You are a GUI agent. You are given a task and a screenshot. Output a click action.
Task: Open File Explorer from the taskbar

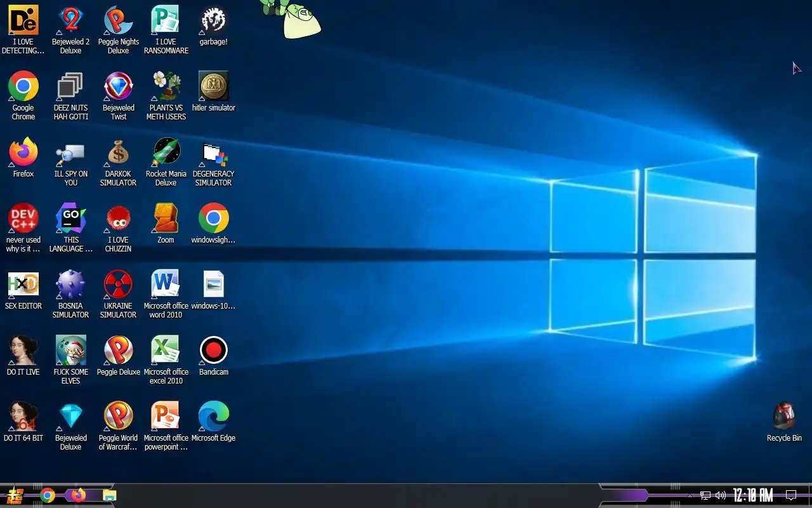tap(110, 495)
